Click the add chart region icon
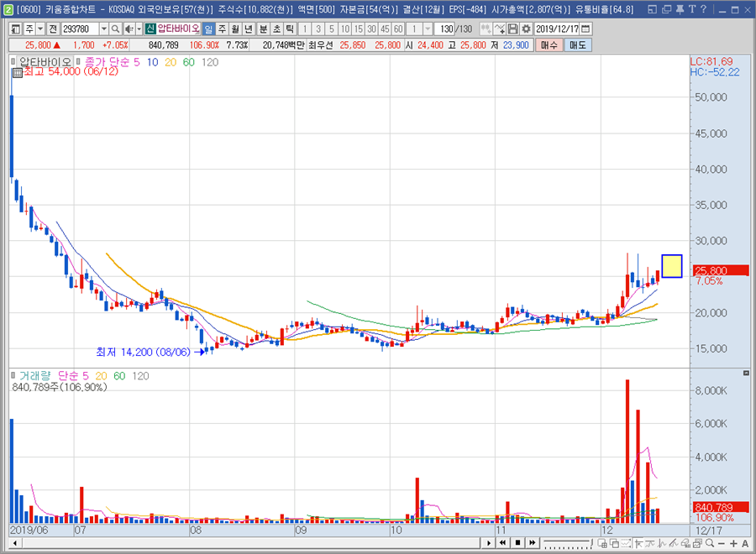The width and height of the screenshot is (756, 554). [x=602, y=543]
